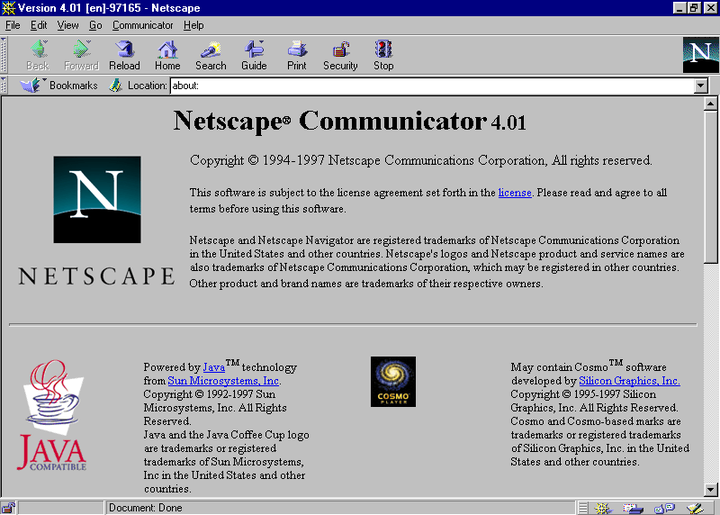720x515 pixels.
Task: Click the security lock icon in status bar
Action: 8,508
